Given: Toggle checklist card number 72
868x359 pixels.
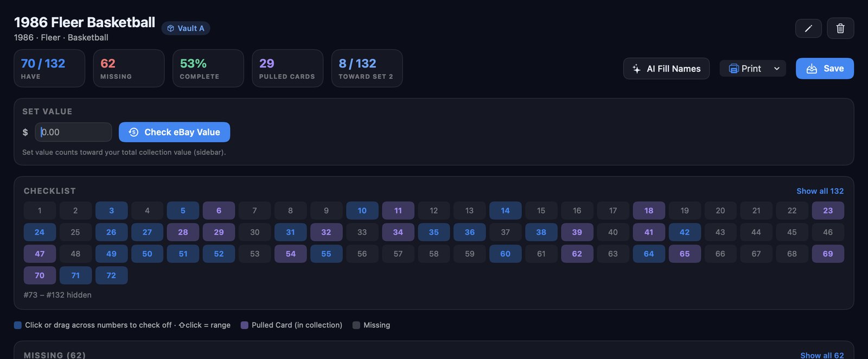Looking at the screenshot, I should (x=111, y=275).
